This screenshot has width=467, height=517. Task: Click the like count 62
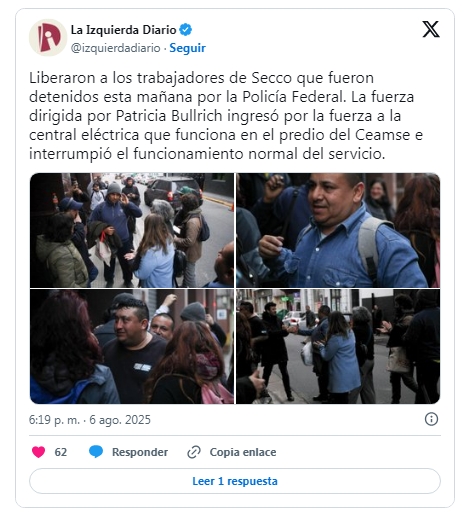click(61, 452)
